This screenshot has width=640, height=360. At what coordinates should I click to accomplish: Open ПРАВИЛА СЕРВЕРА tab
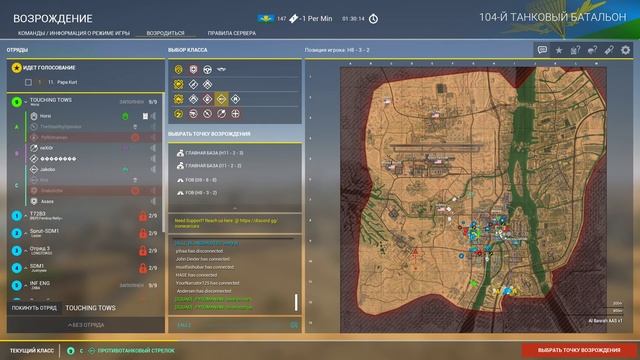coord(232,33)
